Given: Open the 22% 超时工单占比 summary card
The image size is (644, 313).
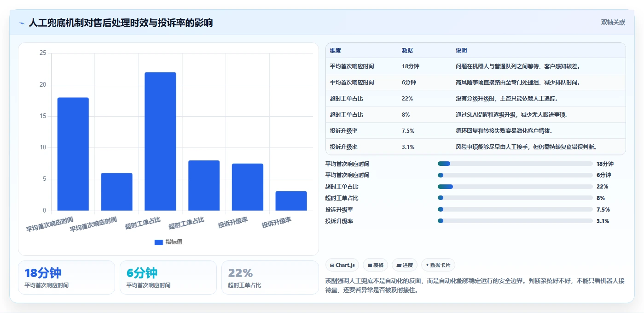Looking at the screenshot, I should tap(270, 278).
